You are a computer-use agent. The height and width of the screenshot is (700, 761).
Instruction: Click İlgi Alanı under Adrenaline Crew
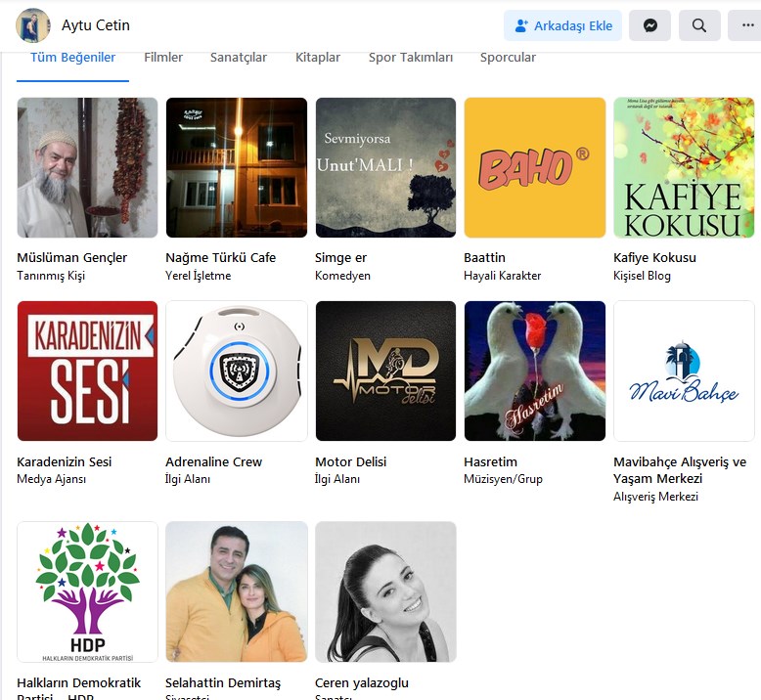188,479
